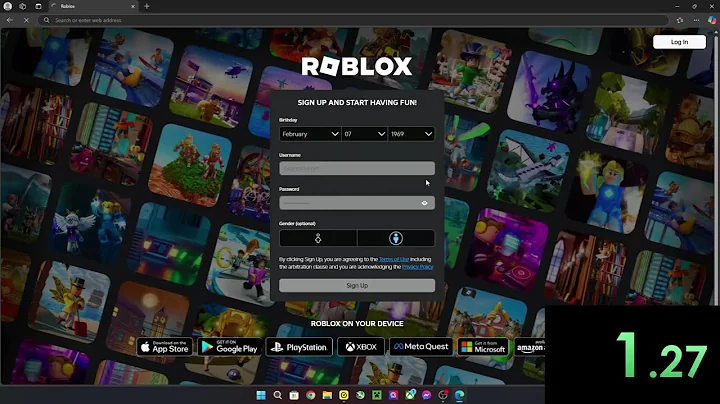Open the yellow app icon in taskbar
Screen dimensions: 720x404
point(344,395)
